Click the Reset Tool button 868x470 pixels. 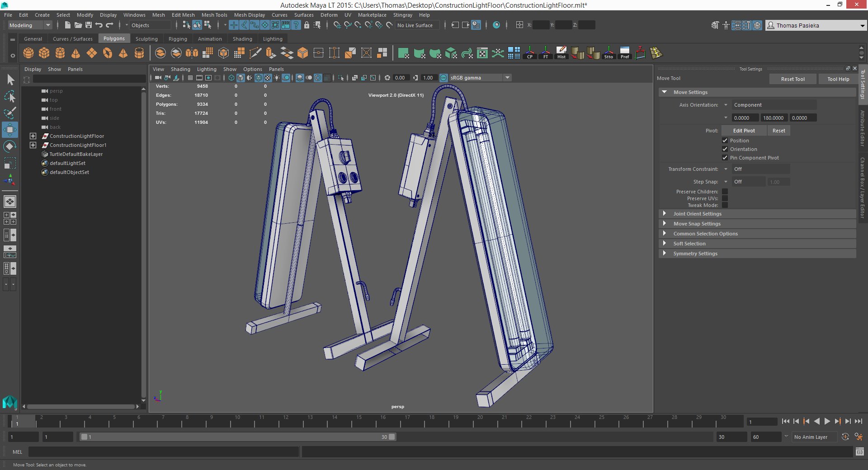click(793, 79)
